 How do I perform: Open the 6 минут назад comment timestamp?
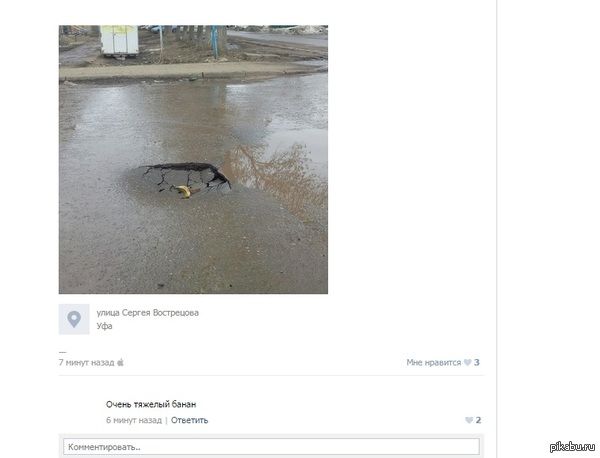click(134, 420)
